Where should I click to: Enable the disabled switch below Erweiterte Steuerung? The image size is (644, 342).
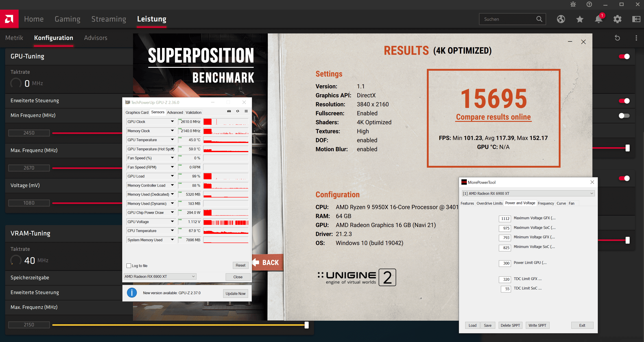pyautogui.click(x=624, y=116)
